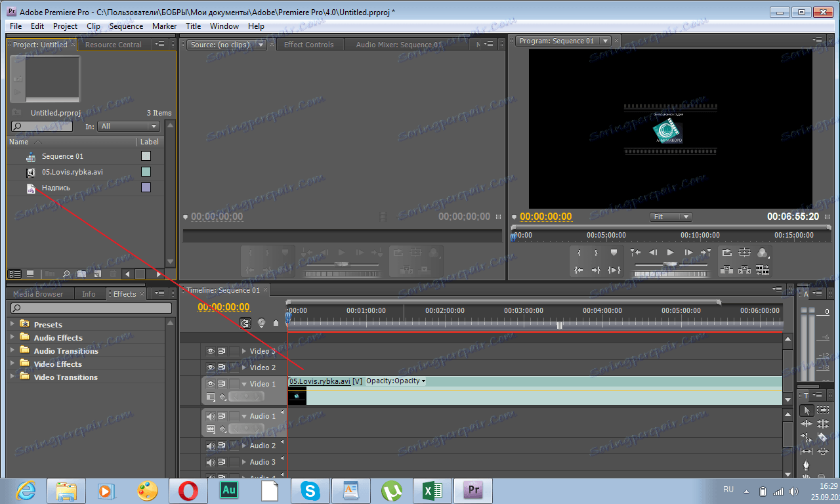Mute Audio 1 track speaker
Image resolution: width=840 pixels, height=504 pixels.
(x=211, y=416)
